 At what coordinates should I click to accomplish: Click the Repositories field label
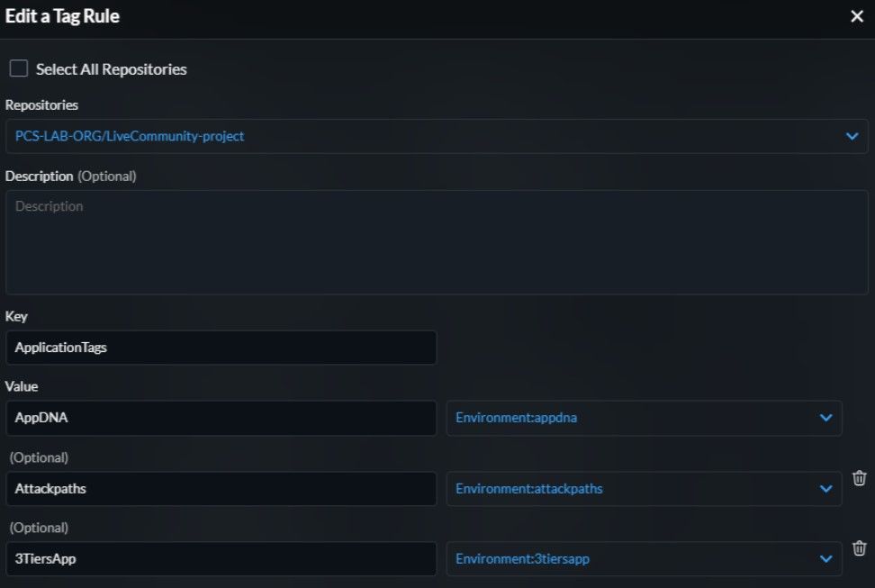coord(41,105)
